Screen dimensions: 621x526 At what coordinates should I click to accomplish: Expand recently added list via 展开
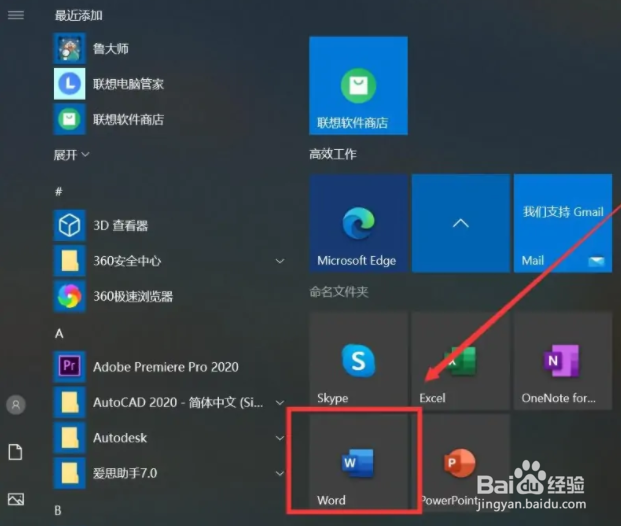(71, 154)
